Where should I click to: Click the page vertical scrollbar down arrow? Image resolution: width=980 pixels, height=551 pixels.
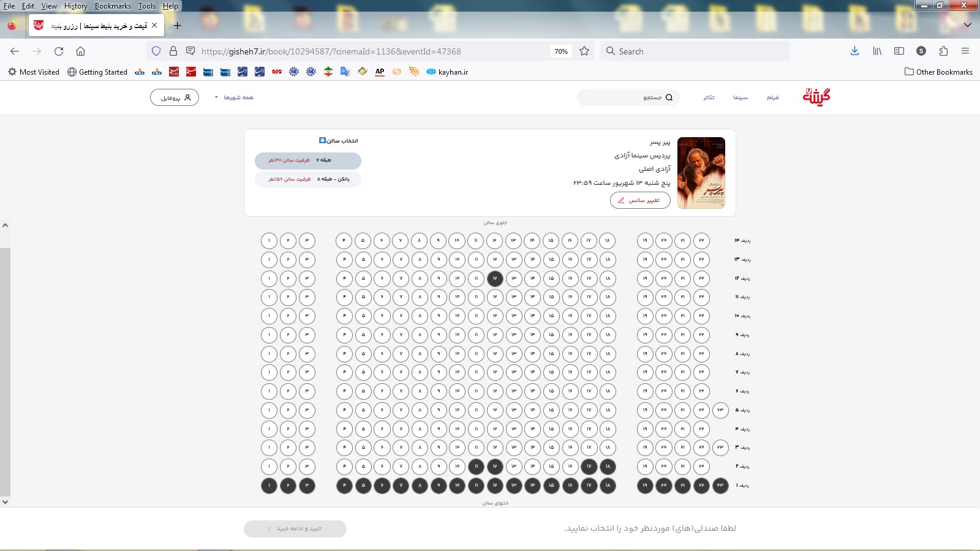coord(5,502)
